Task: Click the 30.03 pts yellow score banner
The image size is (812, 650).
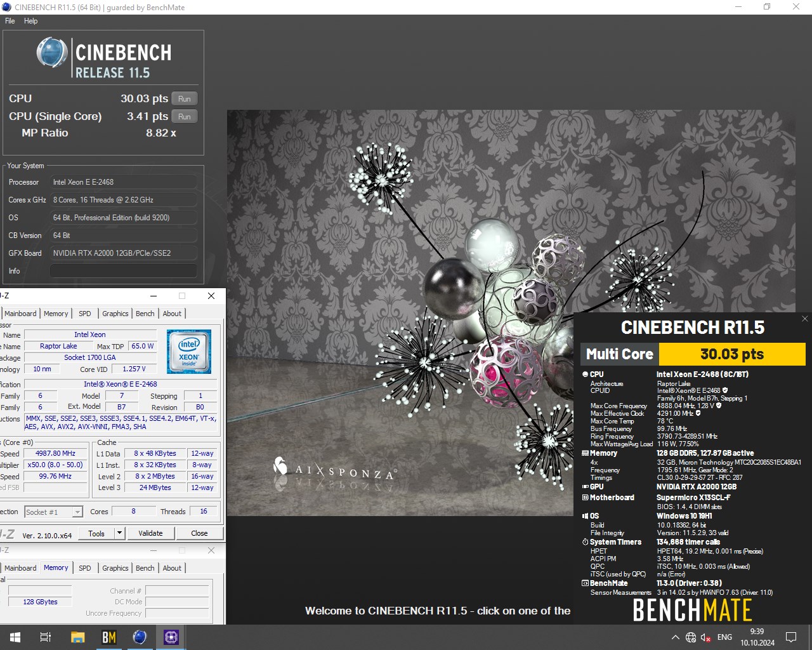Action: tap(732, 354)
